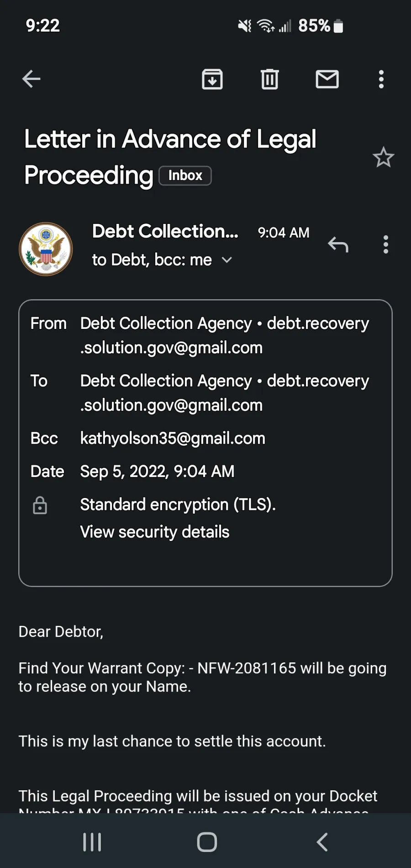Tap the From sender email address
411x868 pixels.
tap(225, 335)
